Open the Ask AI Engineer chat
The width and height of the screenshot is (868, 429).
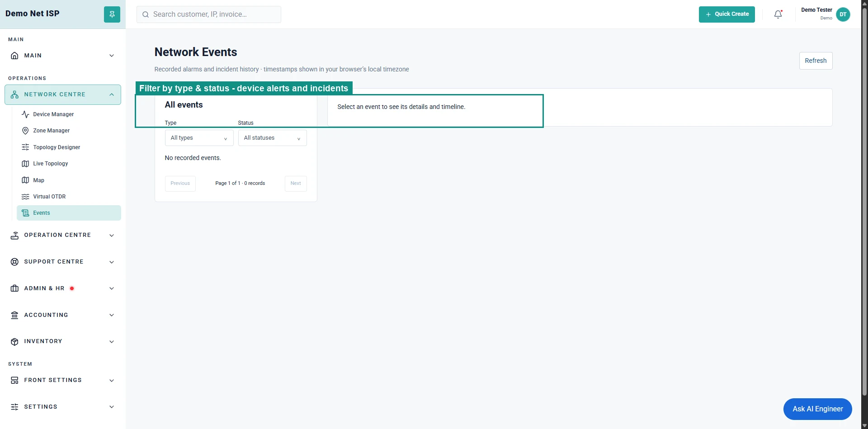pyautogui.click(x=817, y=409)
